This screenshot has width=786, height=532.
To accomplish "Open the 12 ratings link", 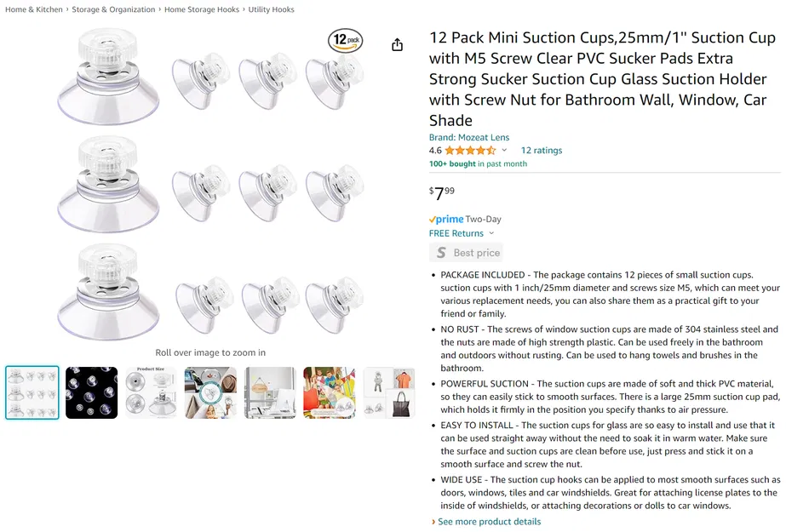I will [x=542, y=151].
